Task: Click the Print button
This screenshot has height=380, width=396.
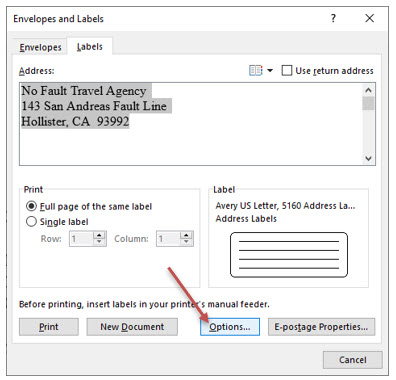Action: [x=49, y=327]
